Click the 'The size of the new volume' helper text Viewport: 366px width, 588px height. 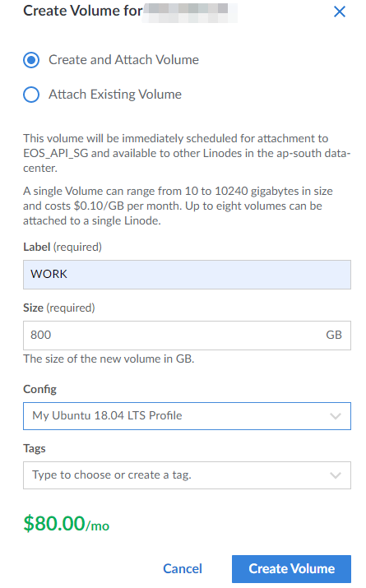(109, 359)
